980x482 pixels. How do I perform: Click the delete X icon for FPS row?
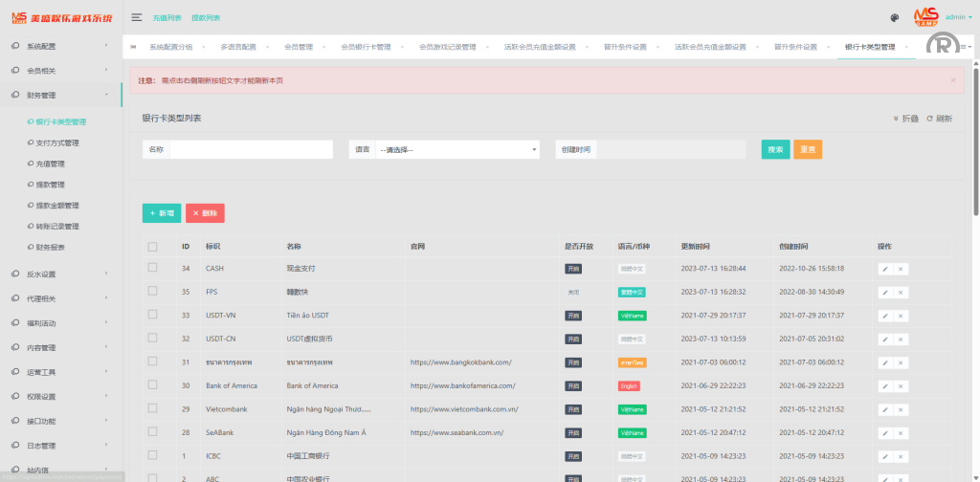tap(901, 292)
